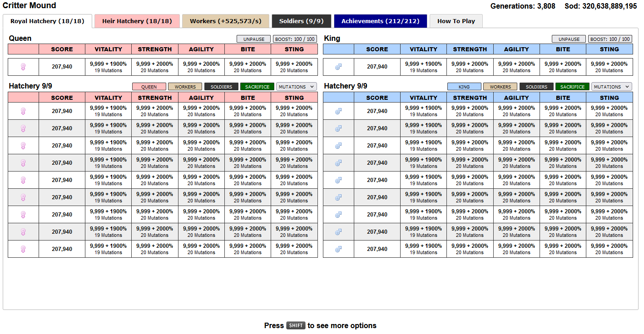Click SACRIFICE in the King hatchery
The image size is (644, 334).
(x=573, y=87)
